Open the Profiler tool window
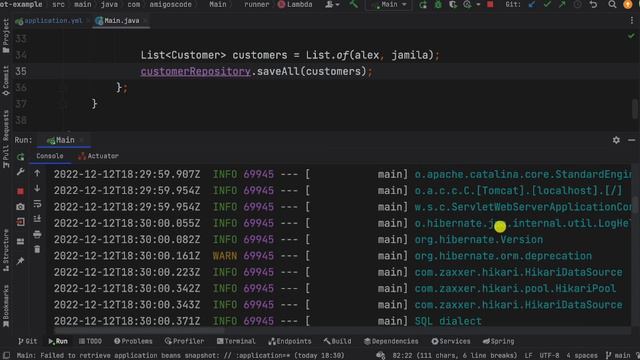This screenshot has width=640, height=360. pyautogui.click(x=184, y=341)
